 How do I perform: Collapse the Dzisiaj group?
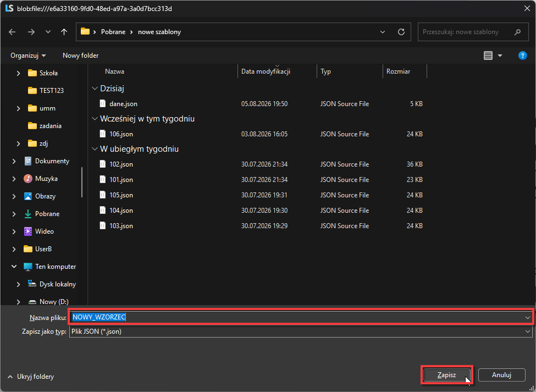(95, 89)
